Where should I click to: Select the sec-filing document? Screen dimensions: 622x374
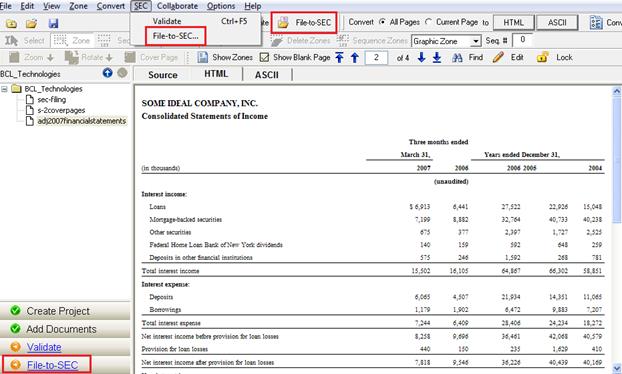tap(52, 99)
